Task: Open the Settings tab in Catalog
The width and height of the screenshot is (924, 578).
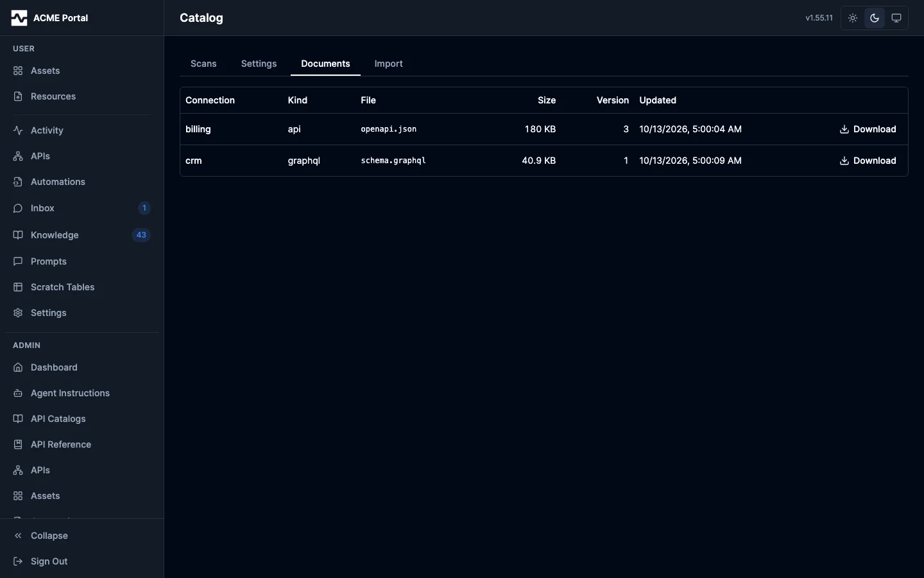Action: pyautogui.click(x=259, y=64)
